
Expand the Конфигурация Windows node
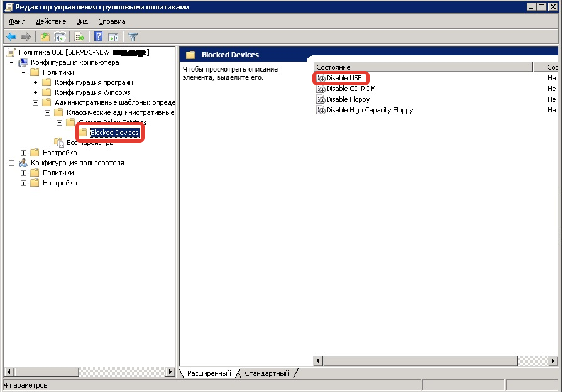35,92
